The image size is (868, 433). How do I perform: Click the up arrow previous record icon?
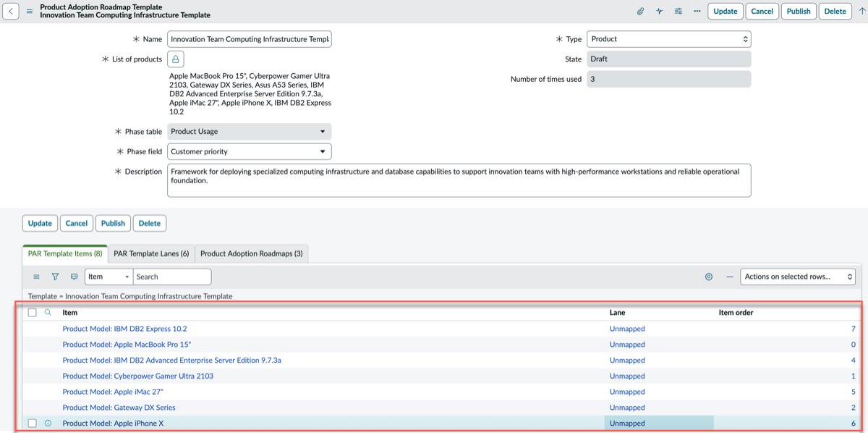click(x=861, y=11)
